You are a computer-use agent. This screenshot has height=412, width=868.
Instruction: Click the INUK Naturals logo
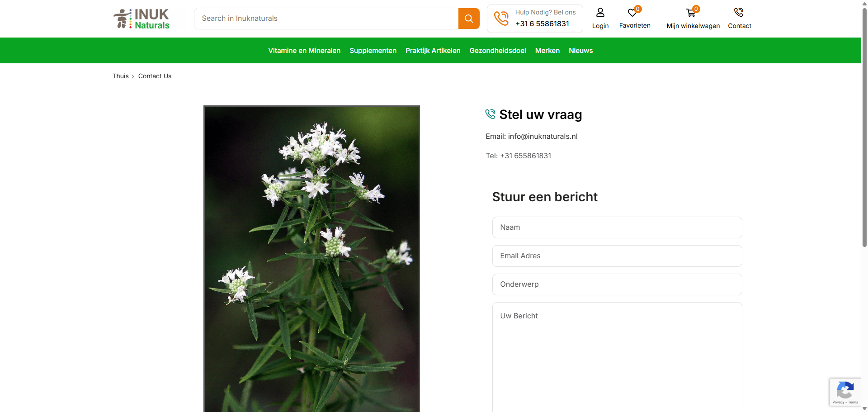(x=142, y=19)
